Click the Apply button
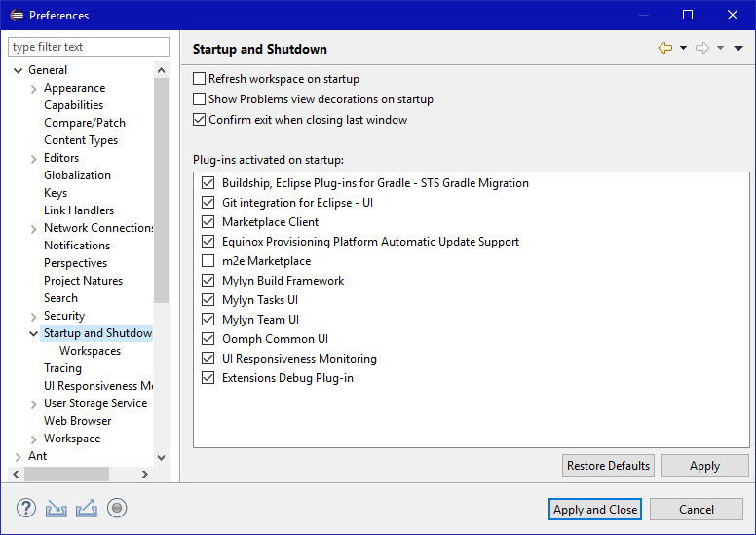The image size is (756, 535). point(704,466)
